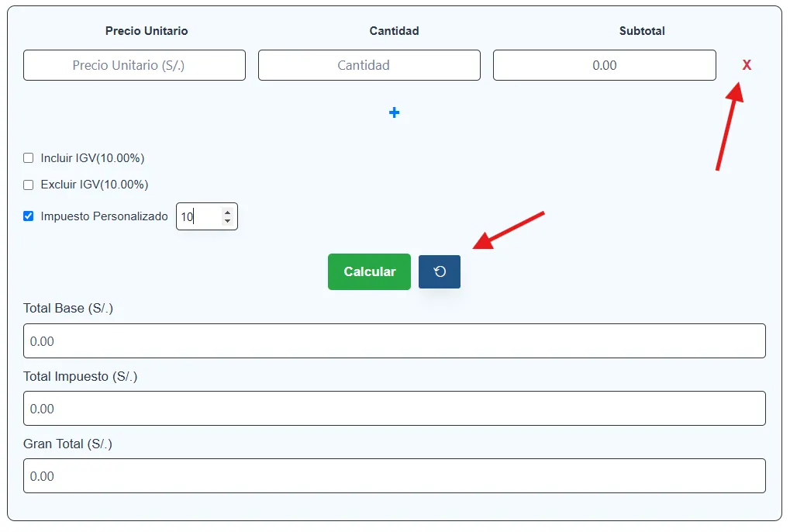790x532 pixels.
Task: Click the Gran Total (S/.) result field
Action: (x=394, y=476)
